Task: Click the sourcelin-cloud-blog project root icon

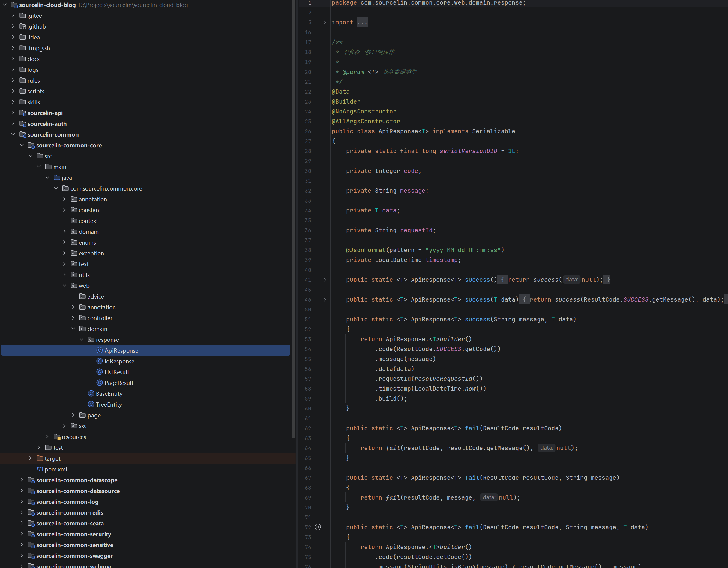Action: coord(14,5)
